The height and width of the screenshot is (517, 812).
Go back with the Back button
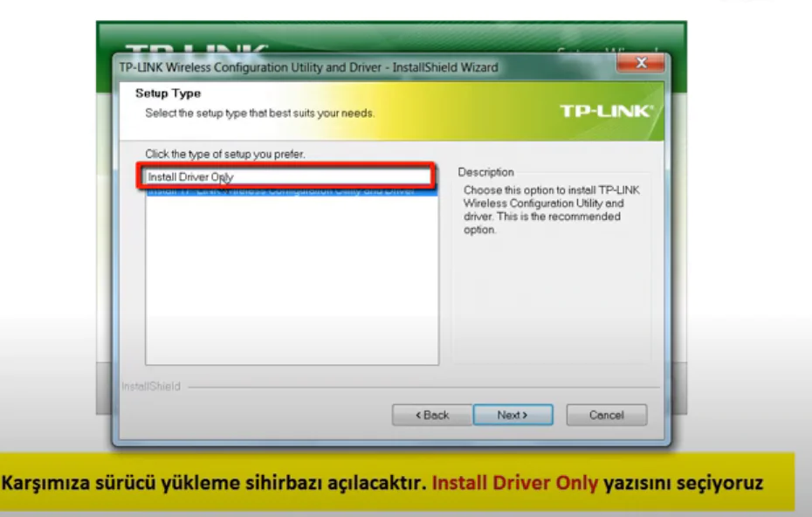tap(432, 415)
